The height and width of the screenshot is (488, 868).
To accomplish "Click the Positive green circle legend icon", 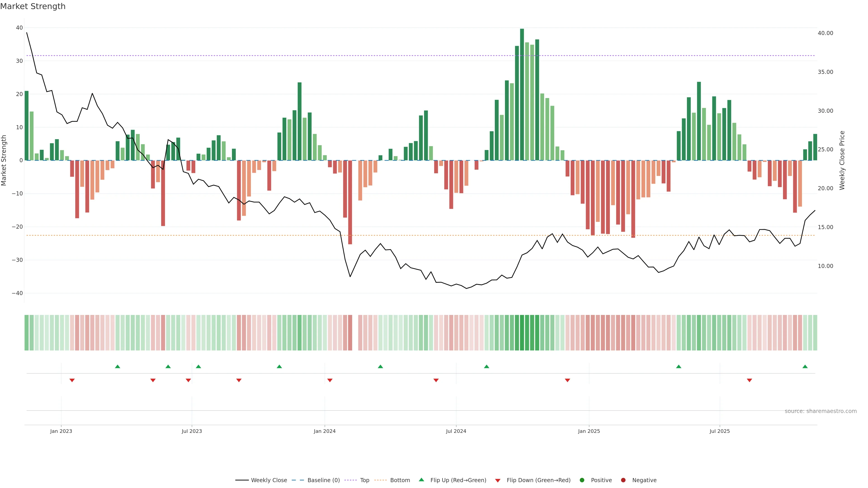I will pyautogui.click(x=582, y=480).
